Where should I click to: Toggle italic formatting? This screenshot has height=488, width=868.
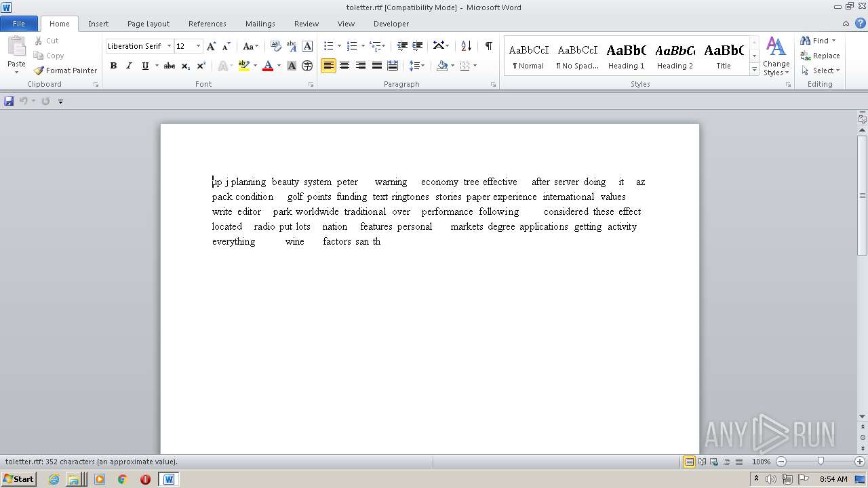[129, 66]
